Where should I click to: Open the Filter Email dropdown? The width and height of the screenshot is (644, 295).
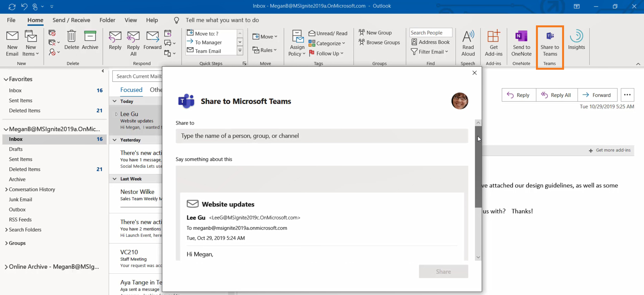click(429, 52)
